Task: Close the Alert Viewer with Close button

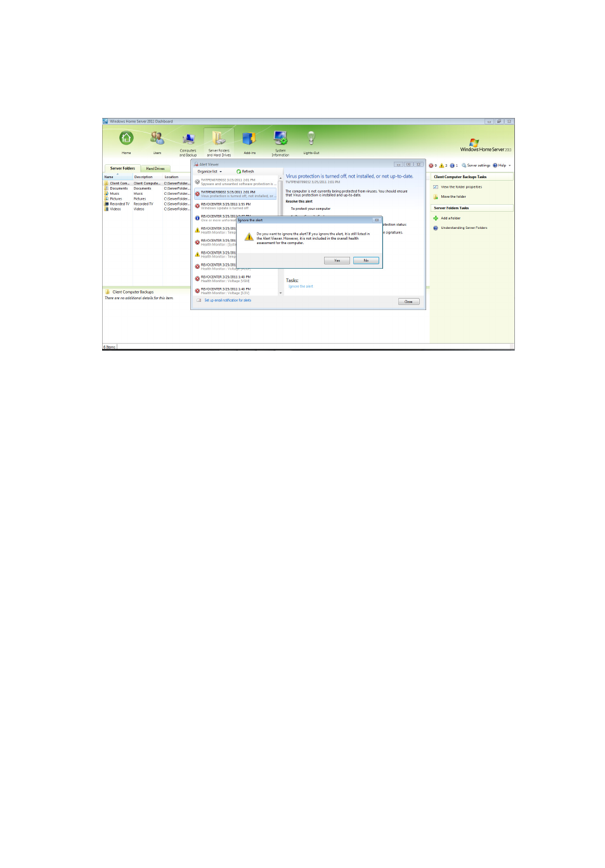Action: pos(408,302)
